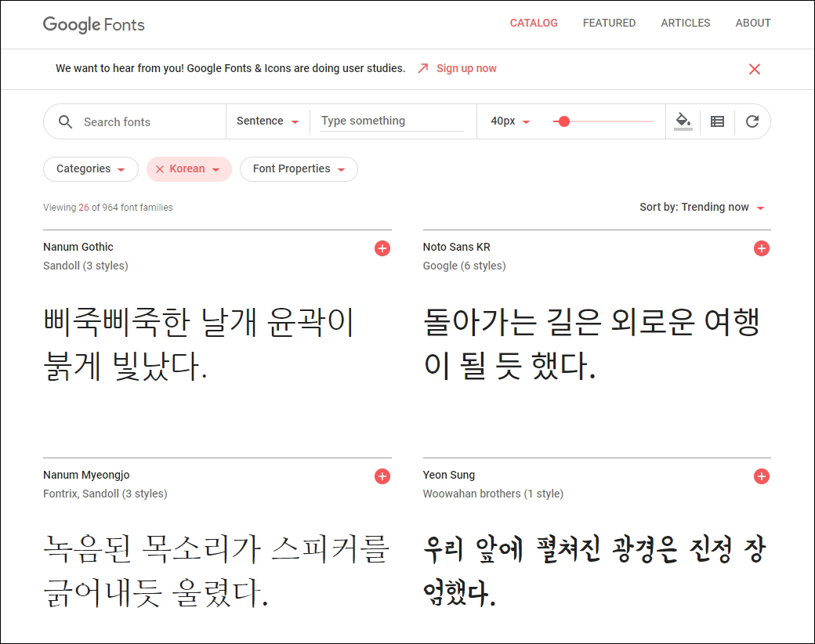Click Google (6 styles) designer text

click(x=464, y=266)
